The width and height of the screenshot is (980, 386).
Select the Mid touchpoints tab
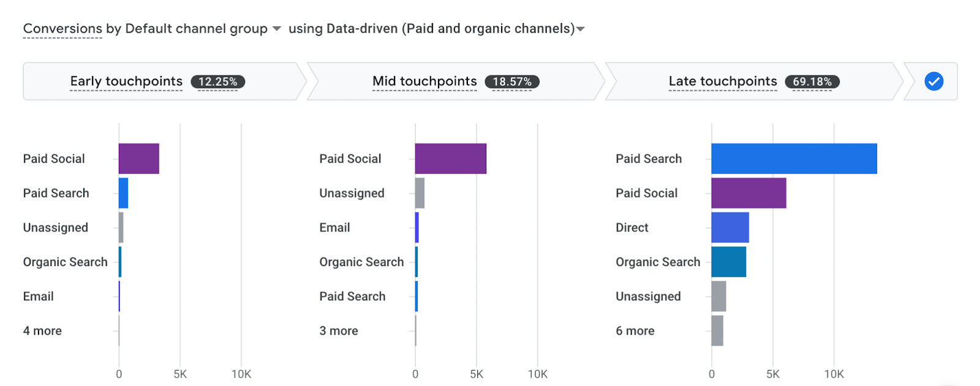(x=424, y=81)
